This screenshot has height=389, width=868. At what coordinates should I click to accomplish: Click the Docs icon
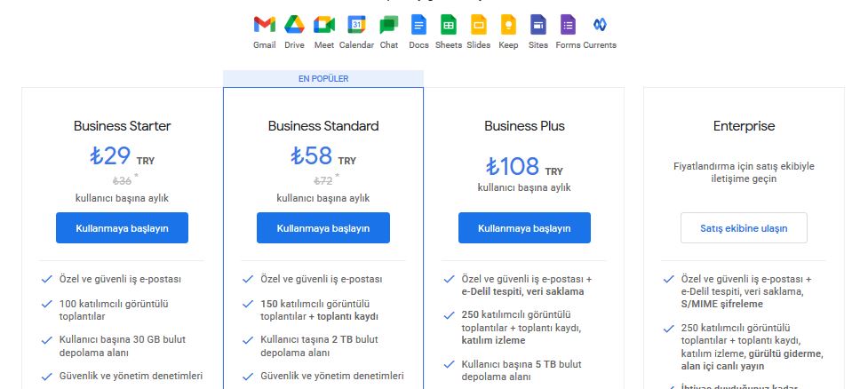[x=419, y=24]
